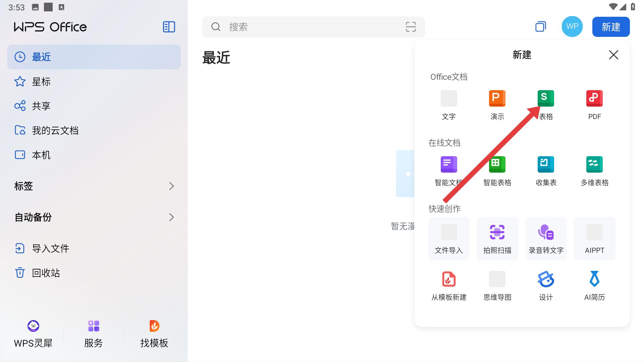
Task: Select 星标 in sidebar
Action: point(41,81)
